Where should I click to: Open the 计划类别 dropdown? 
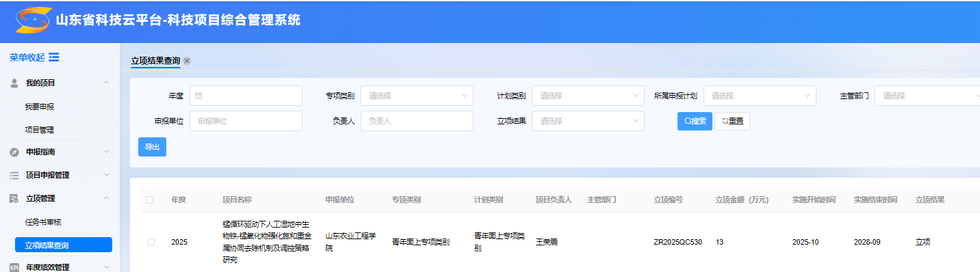tap(588, 96)
